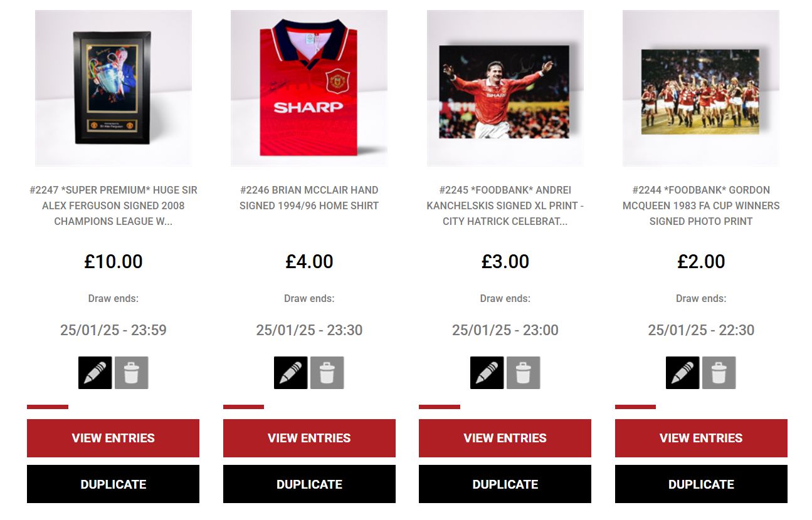Open edit pencil for #2244 Gordon McQueen
812x520 pixels.
coord(683,373)
